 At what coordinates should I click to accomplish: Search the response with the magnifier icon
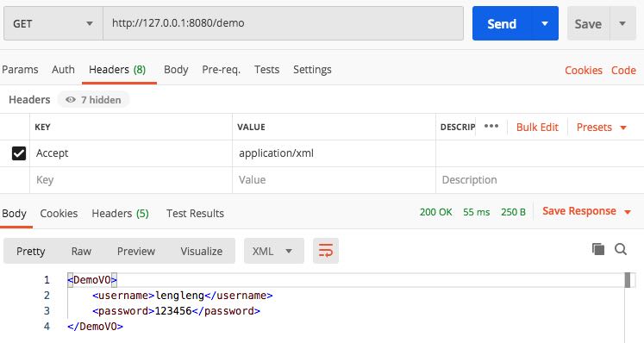[621, 249]
